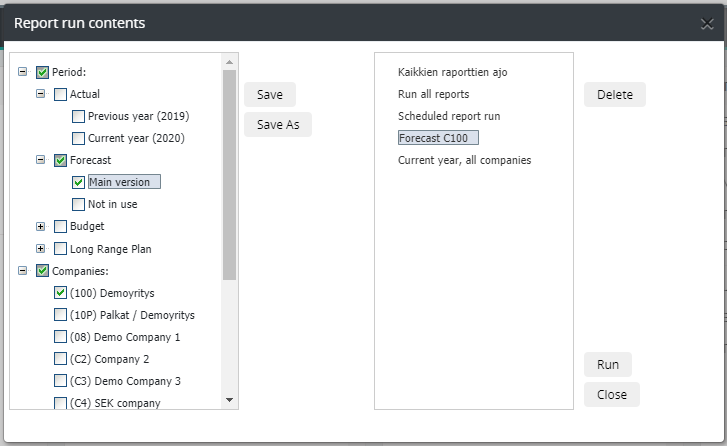Select the Scheduled report run entry
The height and width of the screenshot is (446, 727).
click(x=449, y=116)
